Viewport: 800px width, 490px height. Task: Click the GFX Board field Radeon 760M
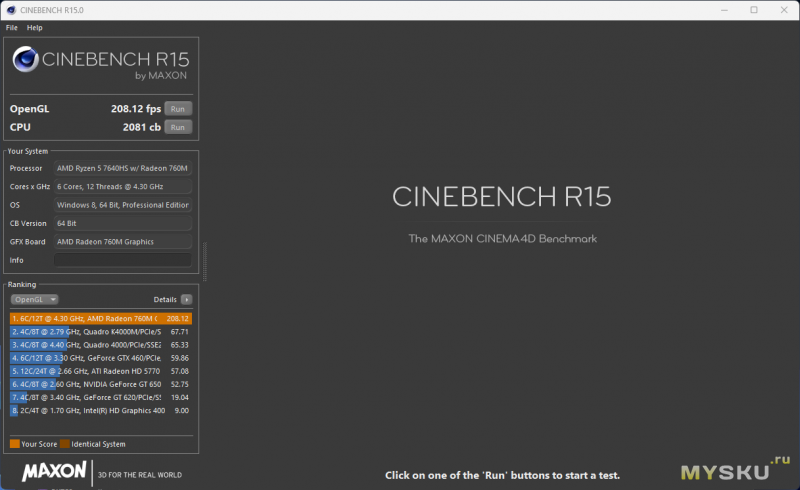[123, 241]
